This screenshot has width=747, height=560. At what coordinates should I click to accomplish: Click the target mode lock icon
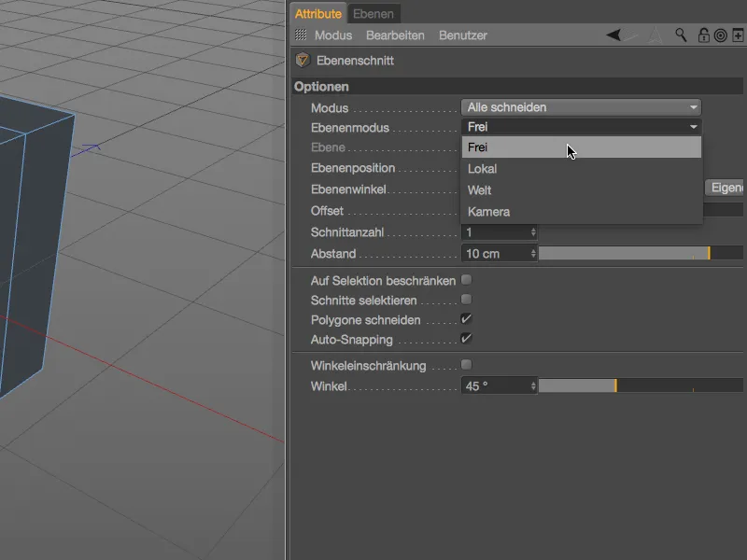[x=721, y=35]
